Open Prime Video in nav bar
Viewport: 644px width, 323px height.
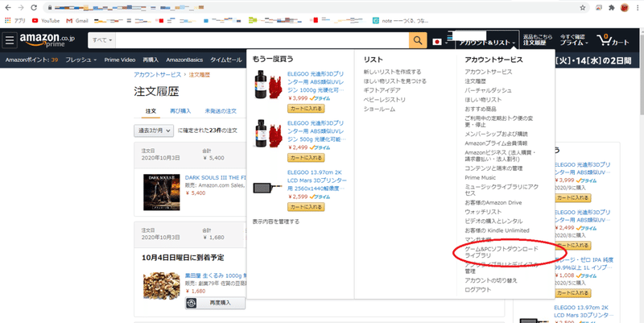point(119,60)
